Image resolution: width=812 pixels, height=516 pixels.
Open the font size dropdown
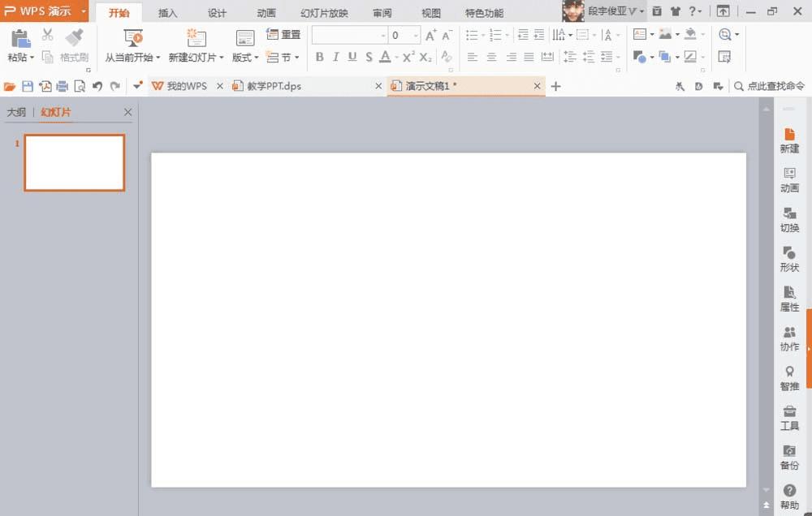(416, 36)
